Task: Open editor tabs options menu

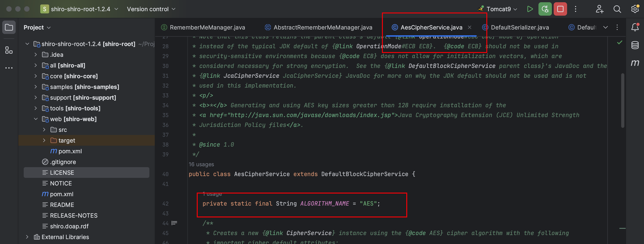Action: 617,27
